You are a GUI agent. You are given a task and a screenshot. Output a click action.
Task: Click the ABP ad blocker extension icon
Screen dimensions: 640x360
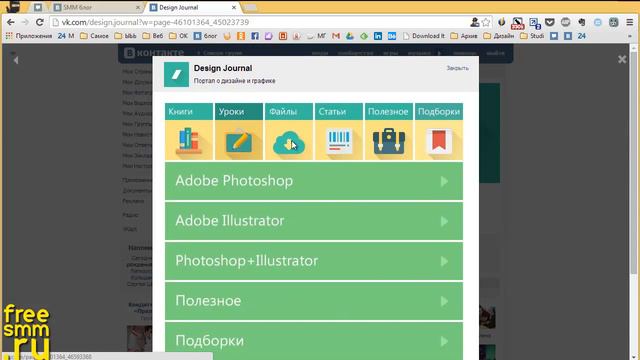pos(566,22)
